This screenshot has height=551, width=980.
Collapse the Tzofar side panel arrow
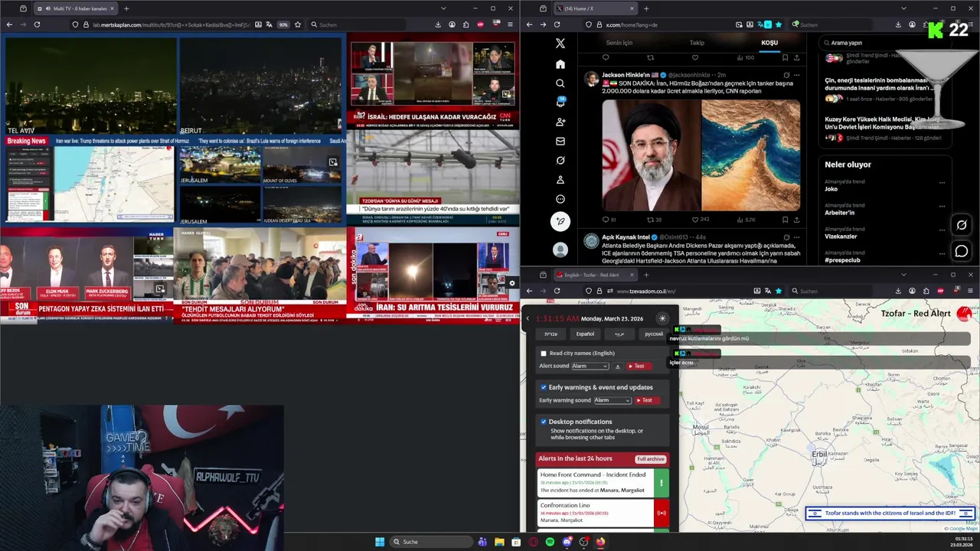point(528,318)
